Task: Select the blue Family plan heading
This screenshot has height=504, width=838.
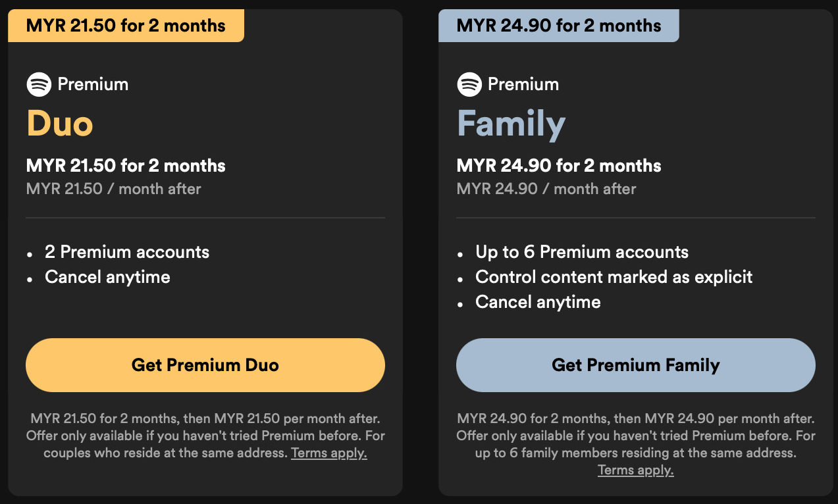Action: 511,123
